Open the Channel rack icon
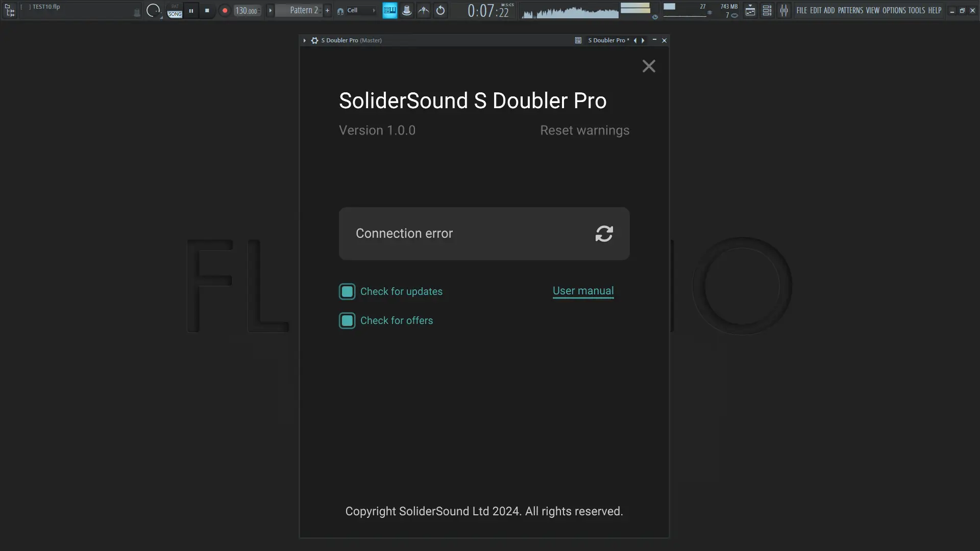 pyautogui.click(x=767, y=10)
